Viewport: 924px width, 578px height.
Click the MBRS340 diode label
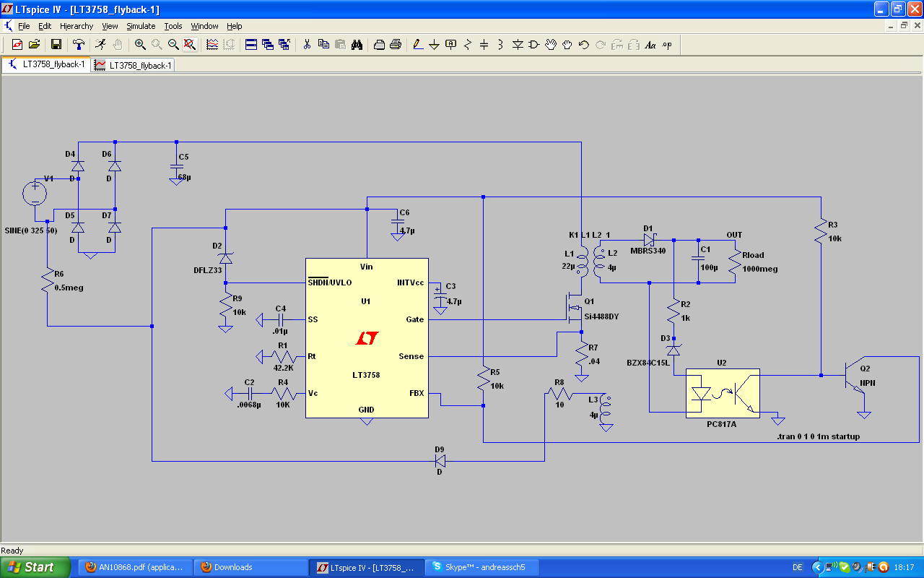click(650, 251)
